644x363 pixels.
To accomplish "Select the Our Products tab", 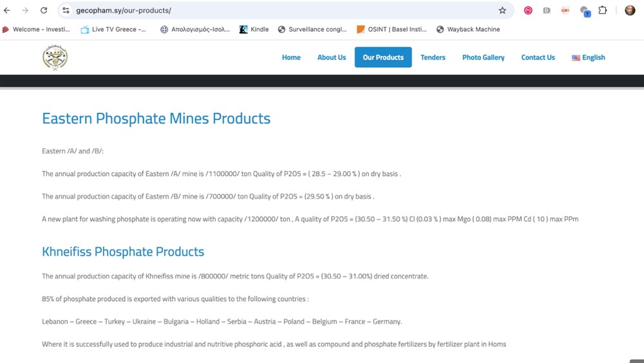I will (x=383, y=57).
